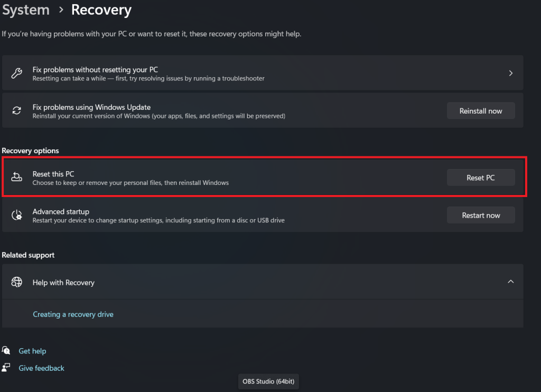Open the Get help link
541x392 pixels.
click(32, 351)
